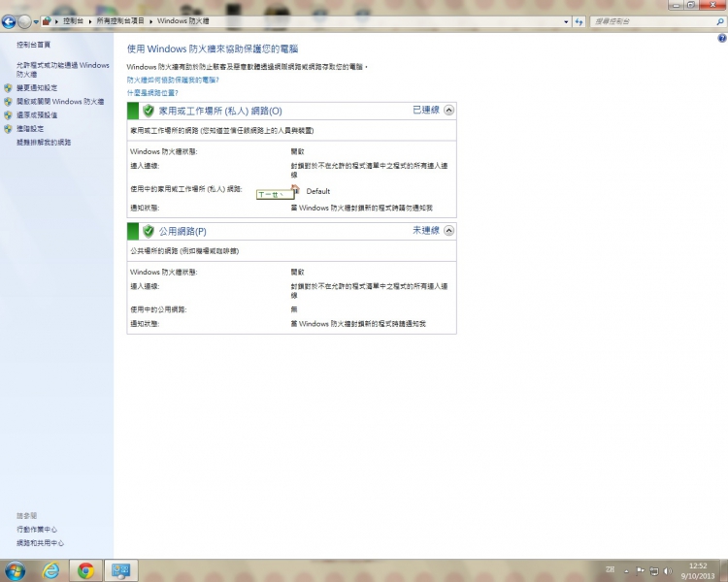The image size is (728, 582).
Task: Open Help with the blue question mark icon
Action: click(722, 39)
